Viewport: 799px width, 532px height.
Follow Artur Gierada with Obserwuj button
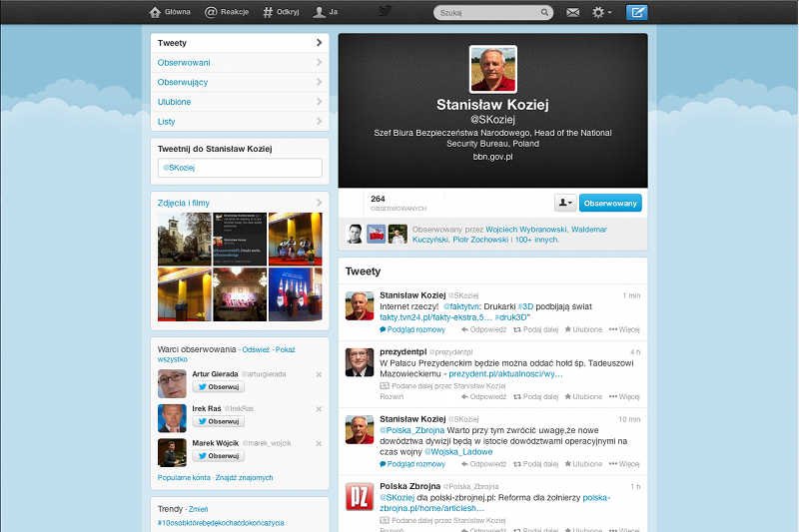(x=218, y=387)
